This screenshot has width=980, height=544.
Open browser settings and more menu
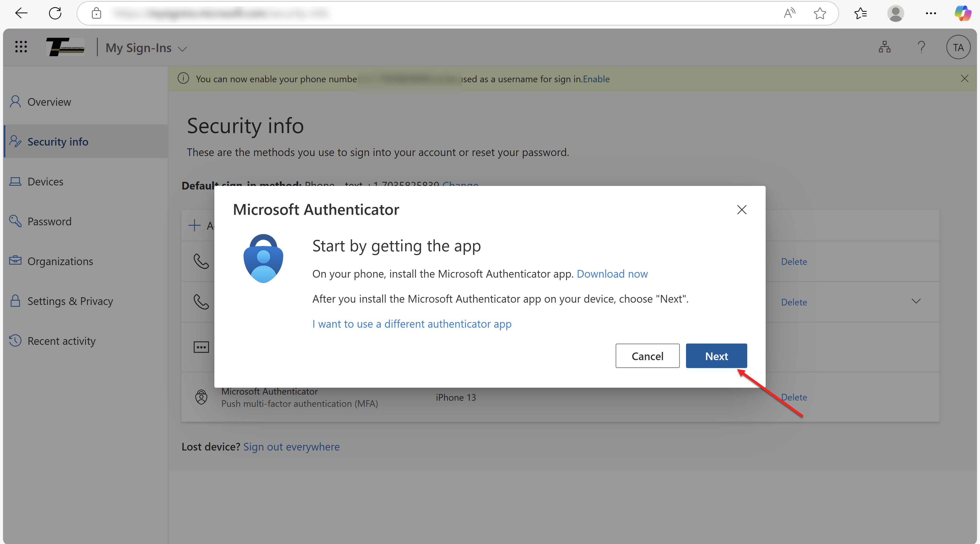[x=931, y=13]
